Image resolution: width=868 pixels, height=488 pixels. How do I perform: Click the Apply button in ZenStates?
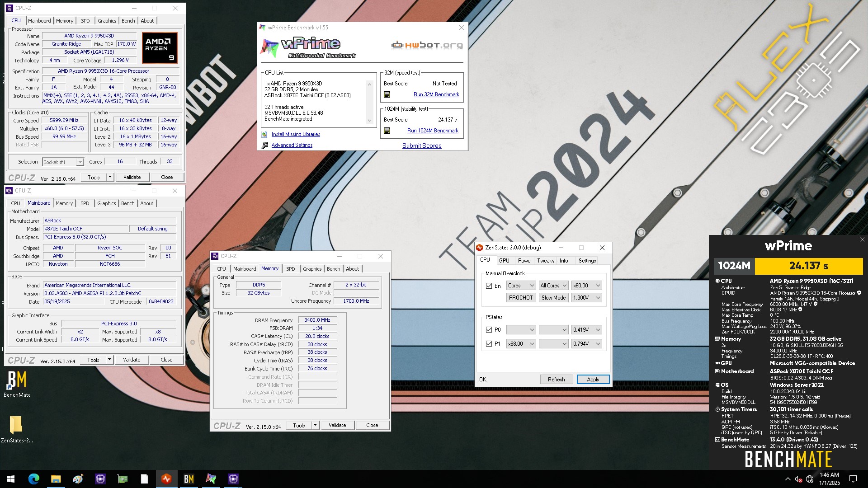pyautogui.click(x=593, y=380)
